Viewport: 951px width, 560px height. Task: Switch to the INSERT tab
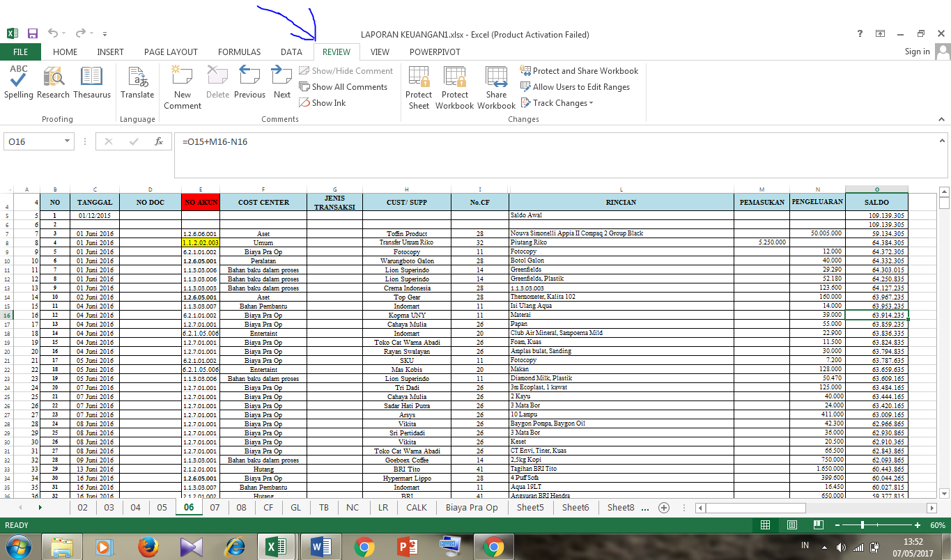pos(110,52)
